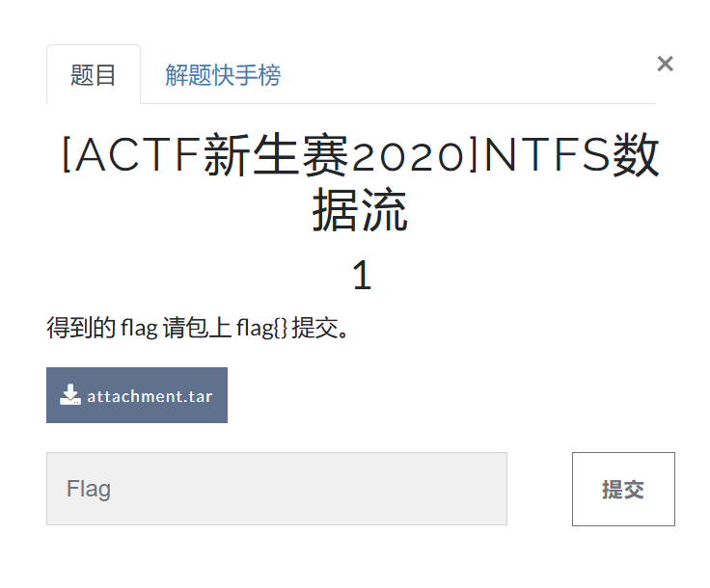The image size is (710, 588).
Task: Submit the flag with 提交 button
Action: tap(623, 489)
